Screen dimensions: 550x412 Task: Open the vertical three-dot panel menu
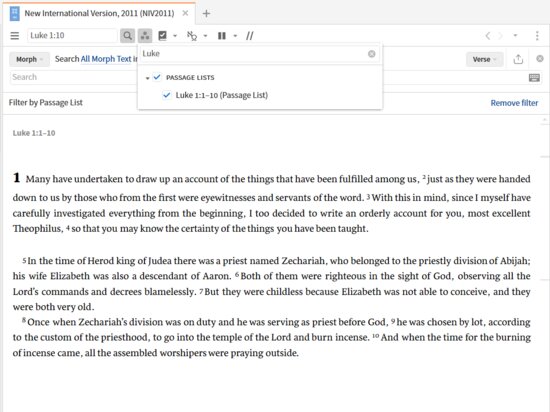tap(537, 35)
